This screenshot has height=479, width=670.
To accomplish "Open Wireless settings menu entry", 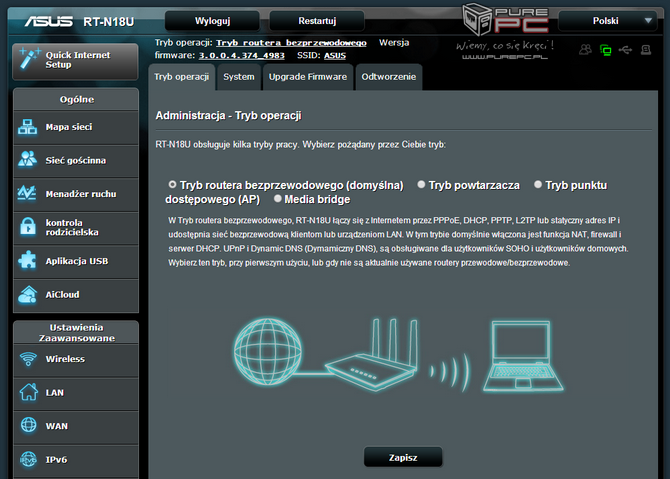I will [76, 360].
